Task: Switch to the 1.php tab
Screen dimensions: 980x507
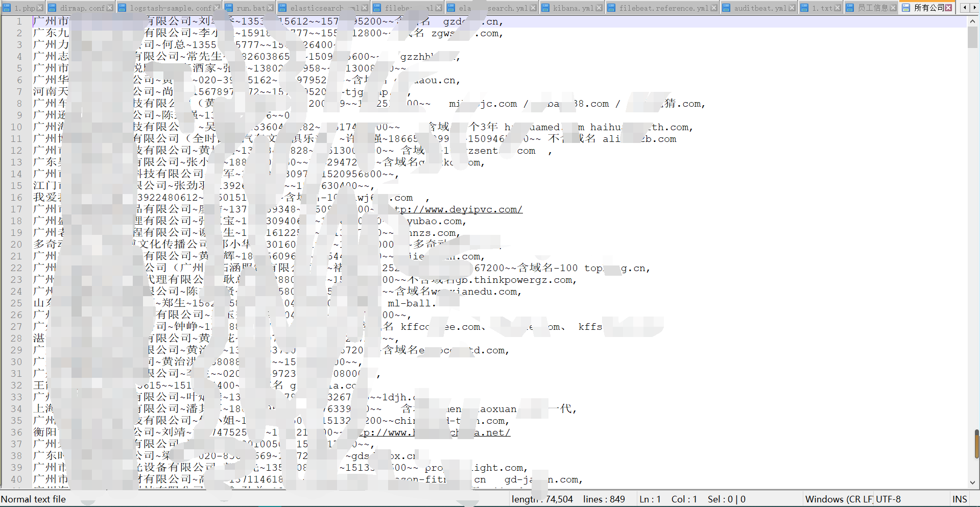Action: coord(22,8)
